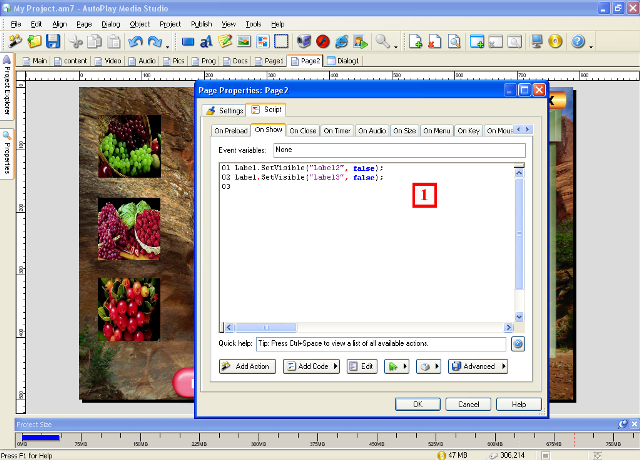Click the Cut scissors toolbar icon

coord(77,42)
